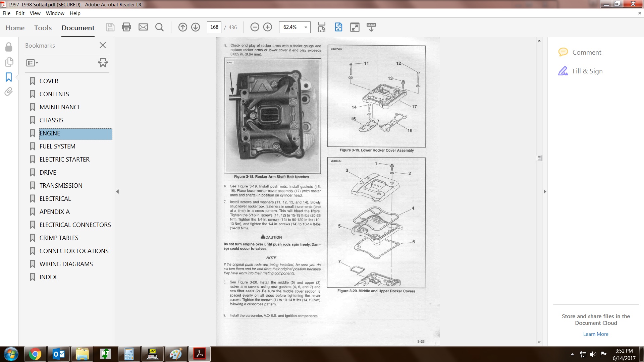
Task: Switch to the Tools tab
Action: [43, 28]
